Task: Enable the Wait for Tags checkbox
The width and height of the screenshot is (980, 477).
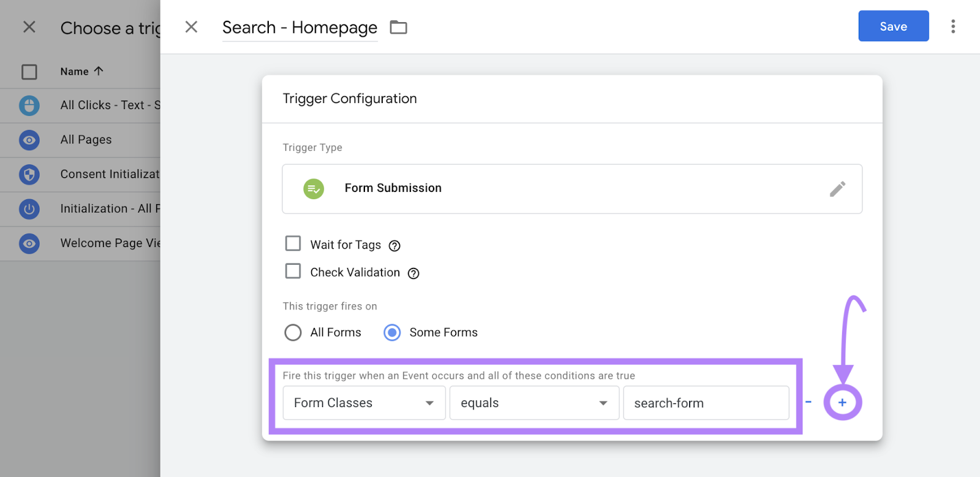Action: (293, 244)
